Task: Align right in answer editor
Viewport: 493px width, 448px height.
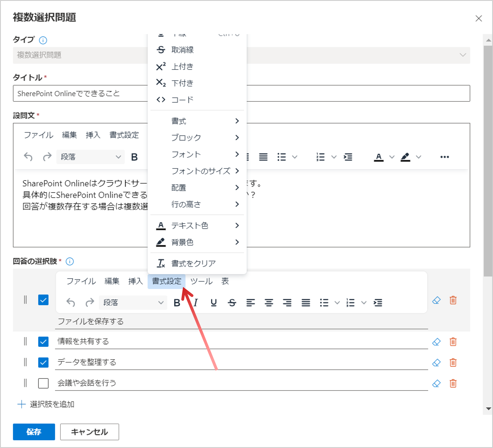Action: [287, 303]
